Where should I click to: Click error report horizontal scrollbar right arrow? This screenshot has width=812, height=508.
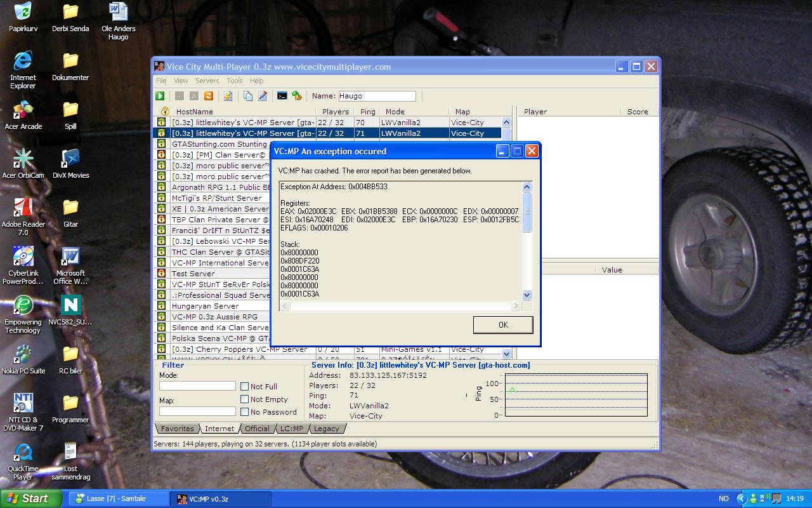point(516,305)
